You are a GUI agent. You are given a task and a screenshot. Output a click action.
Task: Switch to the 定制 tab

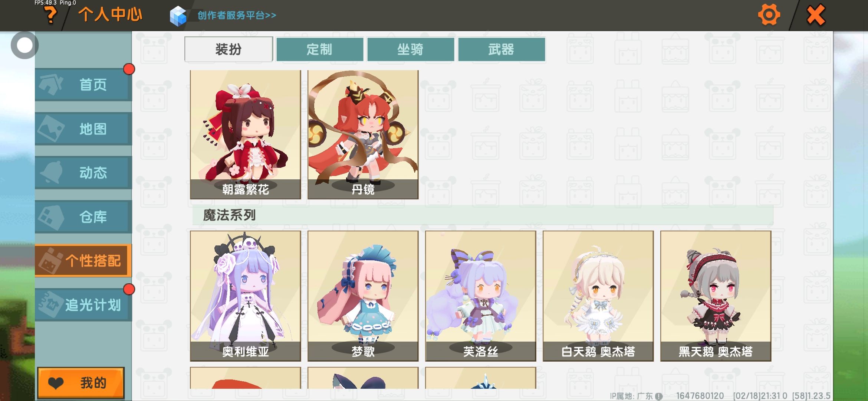click(x=320, y=49)
